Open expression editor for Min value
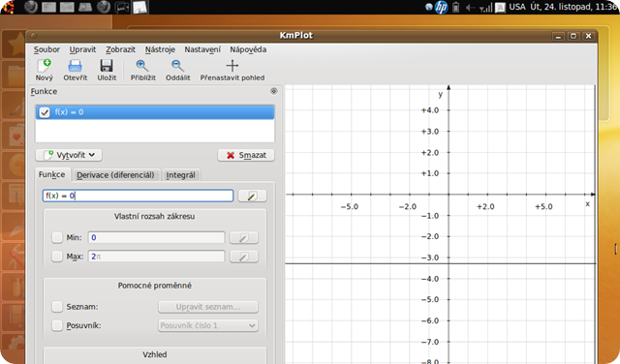The image size is (620, 364). coord(243,237)
